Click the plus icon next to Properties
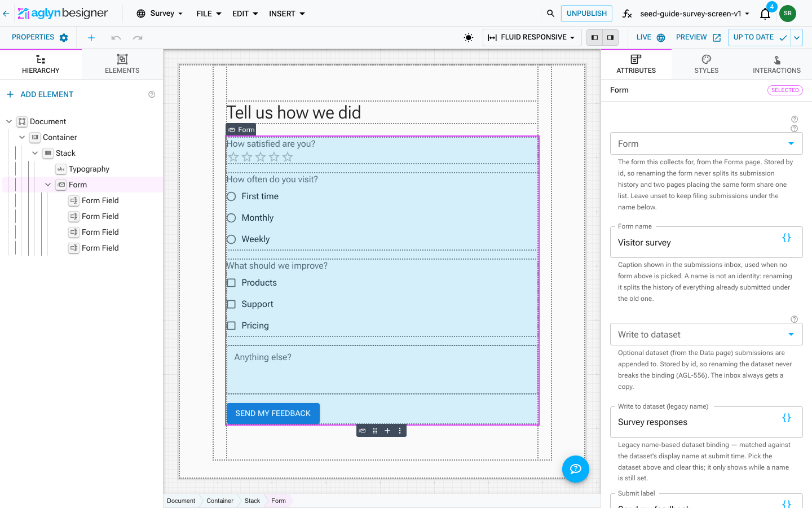The height and width of the screenshot is (508, 812). tap(91, 38)
